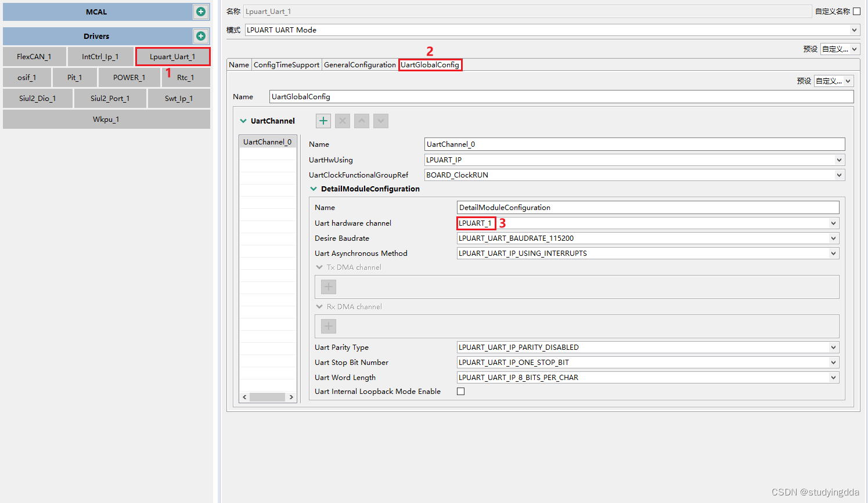Move UartChannel down with the down arrow
The height and width of the screenshot is (503, 868).
coord(381,121)
